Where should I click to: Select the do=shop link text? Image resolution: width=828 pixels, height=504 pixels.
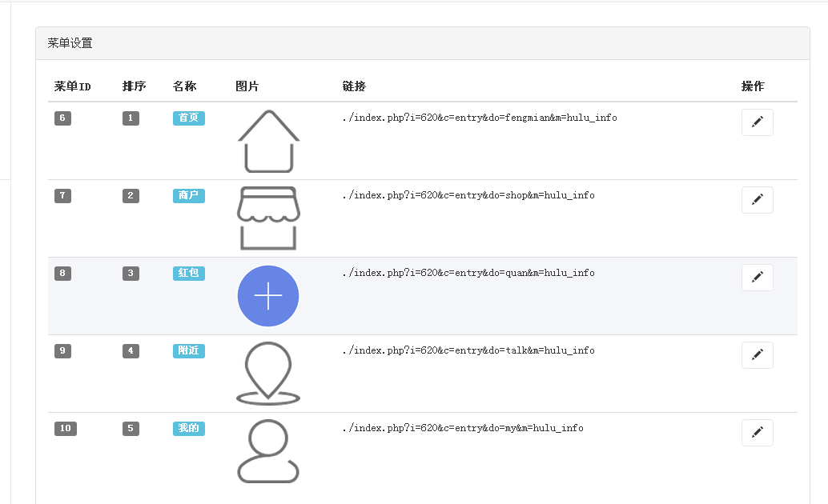[x=468, y=195]
